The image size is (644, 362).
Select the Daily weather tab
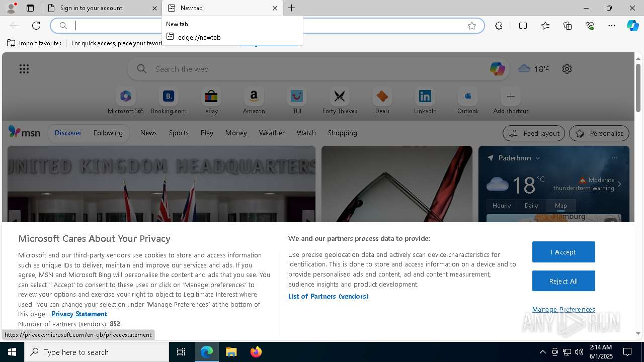(x=531, y=205)
